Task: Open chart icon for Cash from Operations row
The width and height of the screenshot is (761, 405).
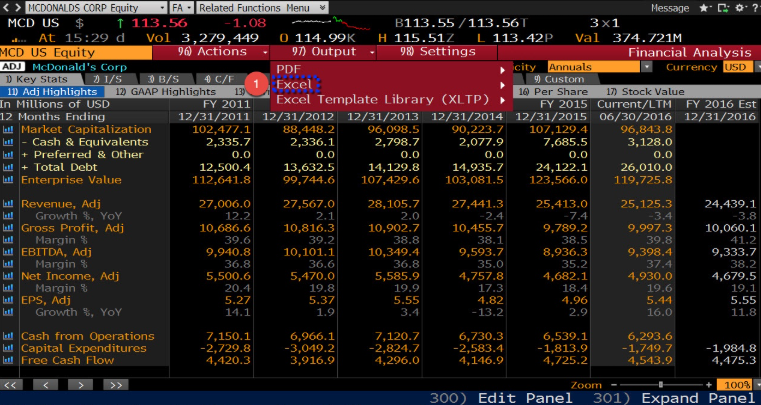Action: click(x=8, y=336)
